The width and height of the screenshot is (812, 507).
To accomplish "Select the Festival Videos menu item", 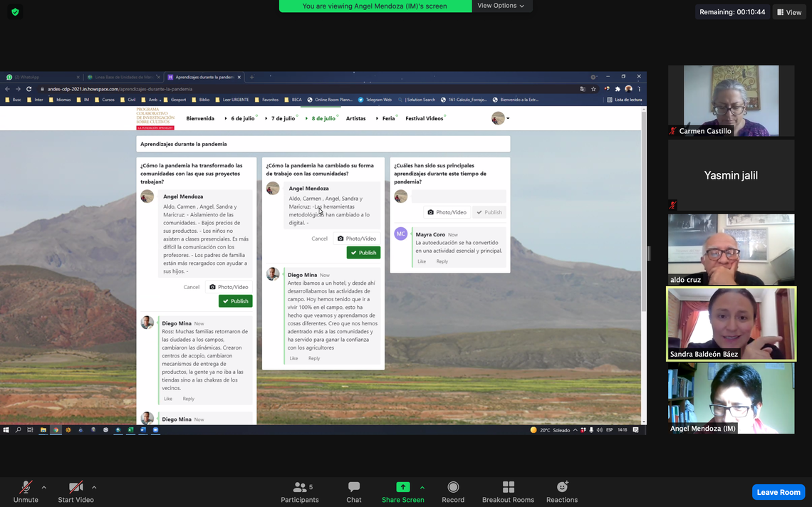I will point(424,118).
